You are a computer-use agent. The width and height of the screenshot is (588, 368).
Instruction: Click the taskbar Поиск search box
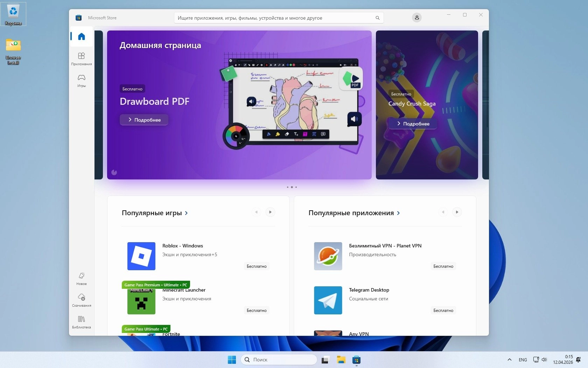click(279, 360)
